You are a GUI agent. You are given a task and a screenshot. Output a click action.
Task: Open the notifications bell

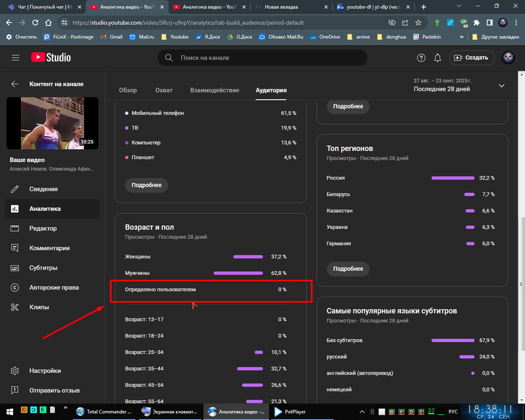click(438, 58)
